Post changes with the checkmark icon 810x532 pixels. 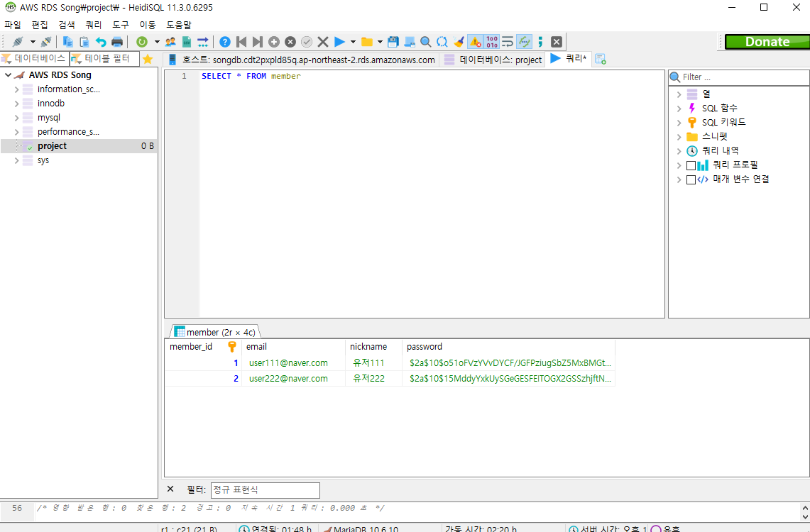click(307, 42)
